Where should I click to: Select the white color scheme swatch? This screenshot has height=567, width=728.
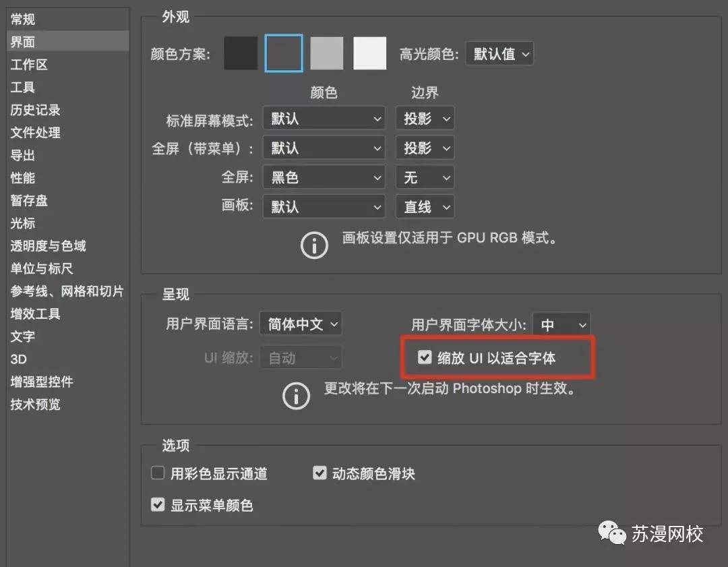[369, 53]
